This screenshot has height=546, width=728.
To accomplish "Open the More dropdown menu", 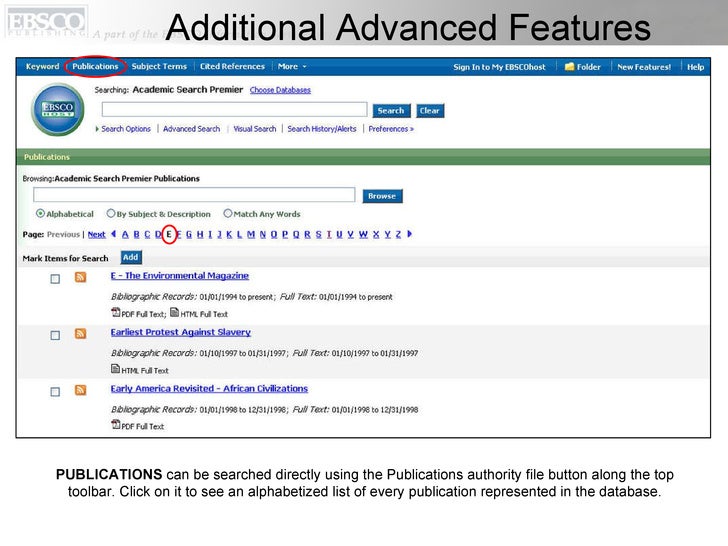I will (292, 67).
